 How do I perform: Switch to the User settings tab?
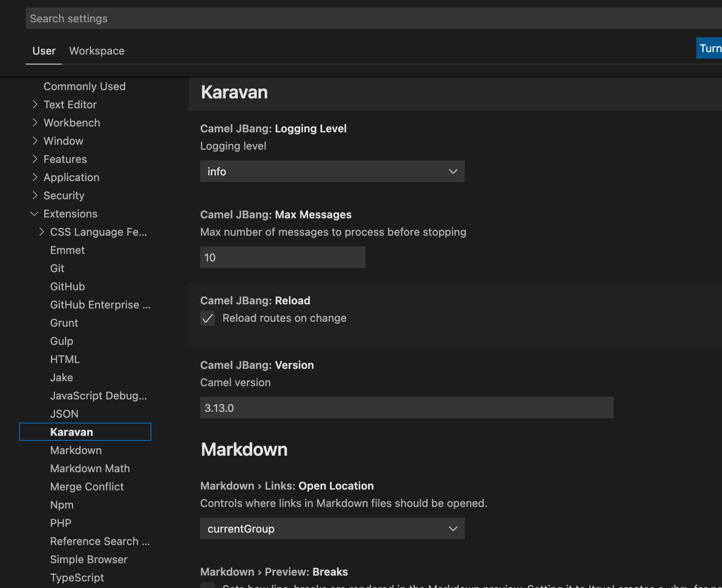click(x=43, y=51)
